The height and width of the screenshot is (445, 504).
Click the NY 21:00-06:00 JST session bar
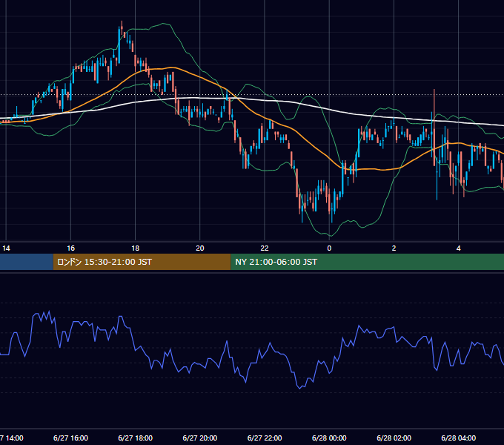tap(368, 262)
